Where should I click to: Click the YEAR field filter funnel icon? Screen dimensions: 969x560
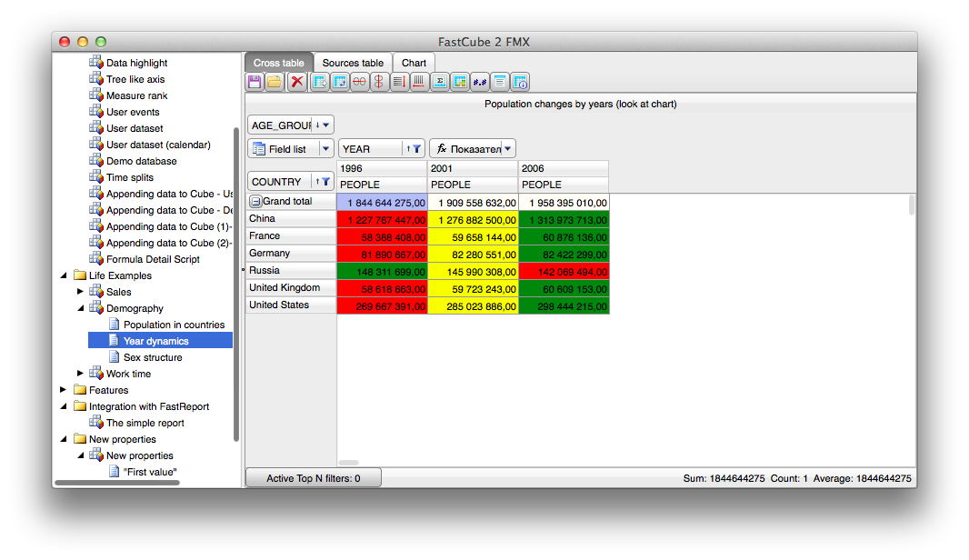(x=416, y=149)
